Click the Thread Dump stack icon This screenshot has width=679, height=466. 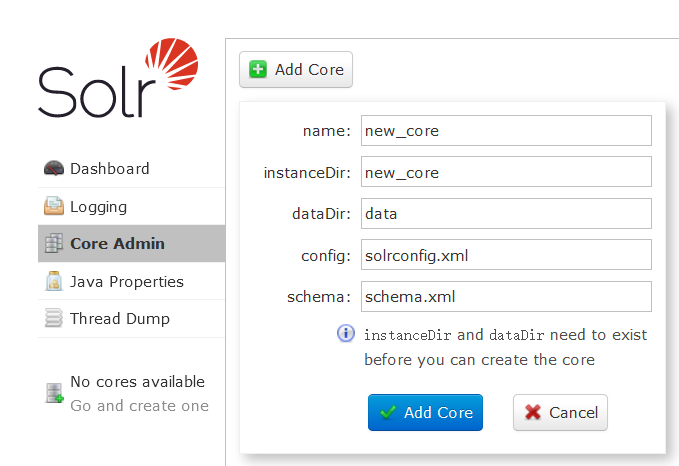(x=54, y=319)
